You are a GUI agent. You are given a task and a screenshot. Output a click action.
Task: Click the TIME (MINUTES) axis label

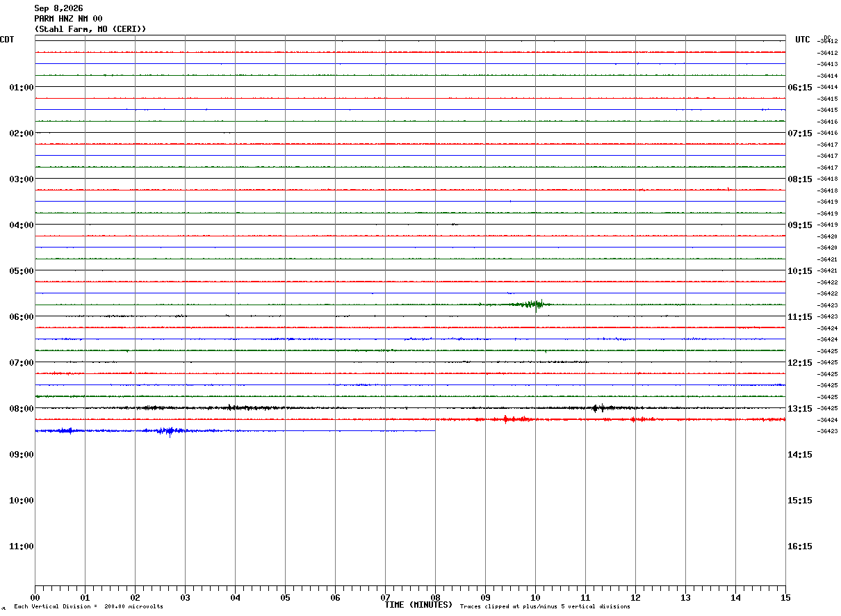[x=418, y=606]
